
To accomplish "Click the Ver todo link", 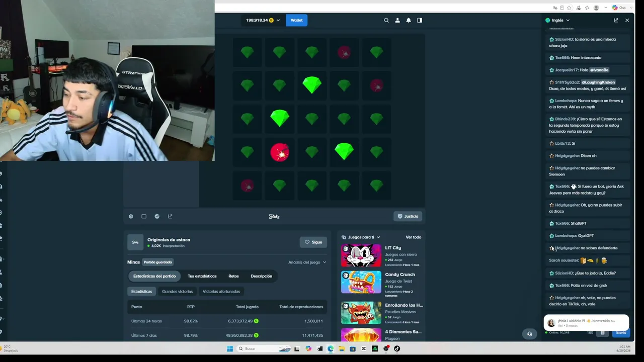I will pos(414,237).
